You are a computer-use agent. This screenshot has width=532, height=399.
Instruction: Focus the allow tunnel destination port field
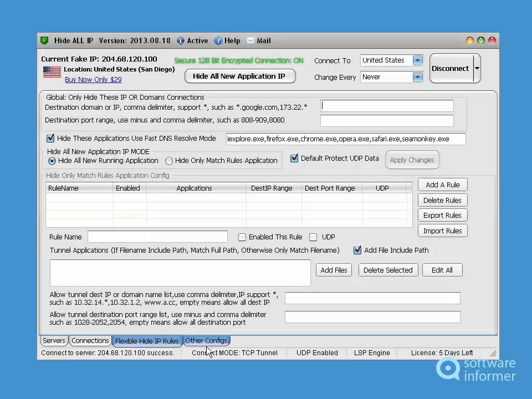pos(372,317)
